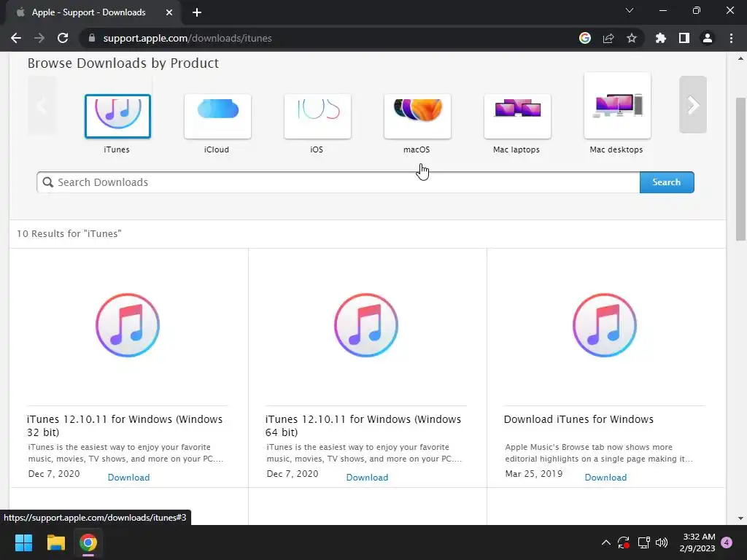Open the volume speaker tray icon

(662, 542)
